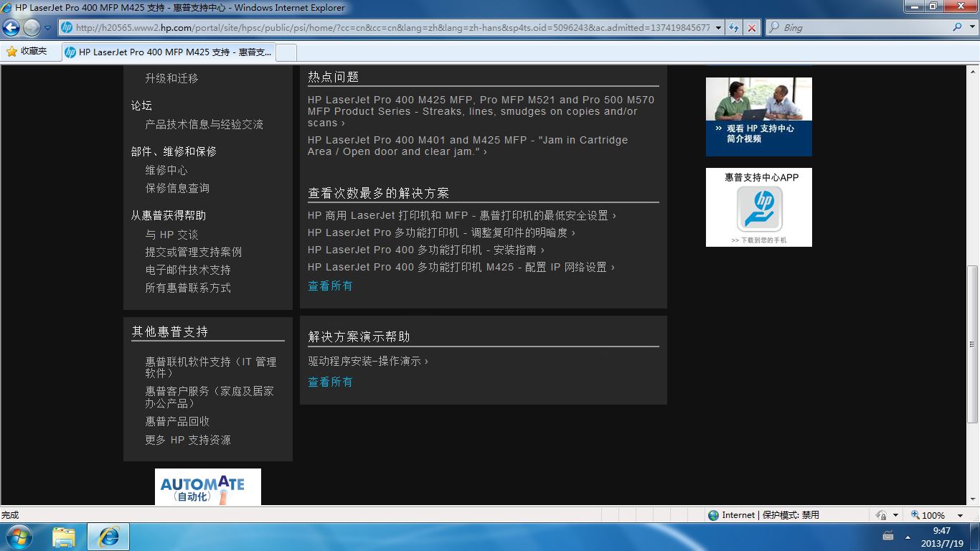Click the 其他惠普支持 panel heading

170,331
